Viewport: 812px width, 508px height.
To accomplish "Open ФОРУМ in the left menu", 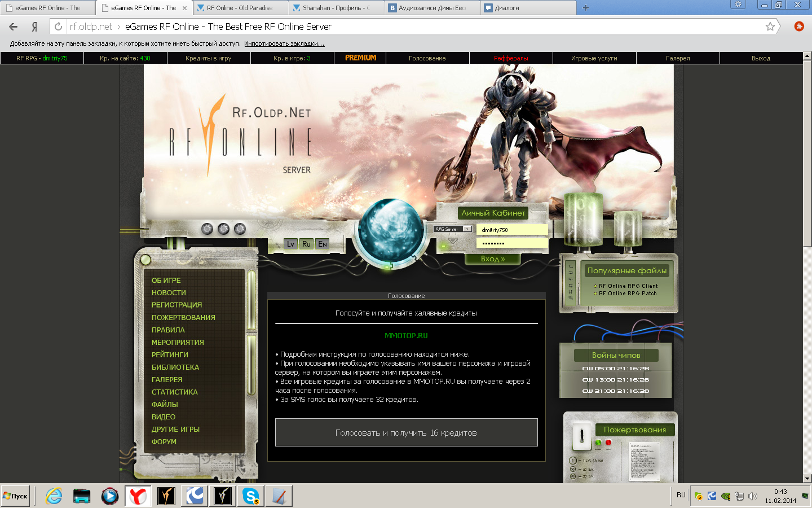I will (x=164, y=442).
